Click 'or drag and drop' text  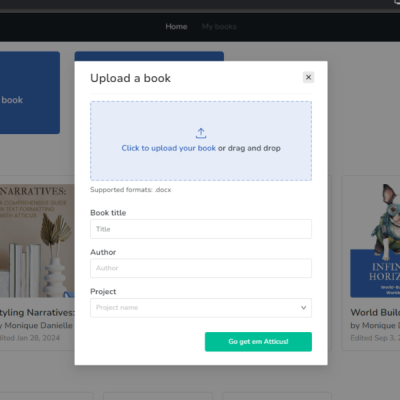pos(249,148)
